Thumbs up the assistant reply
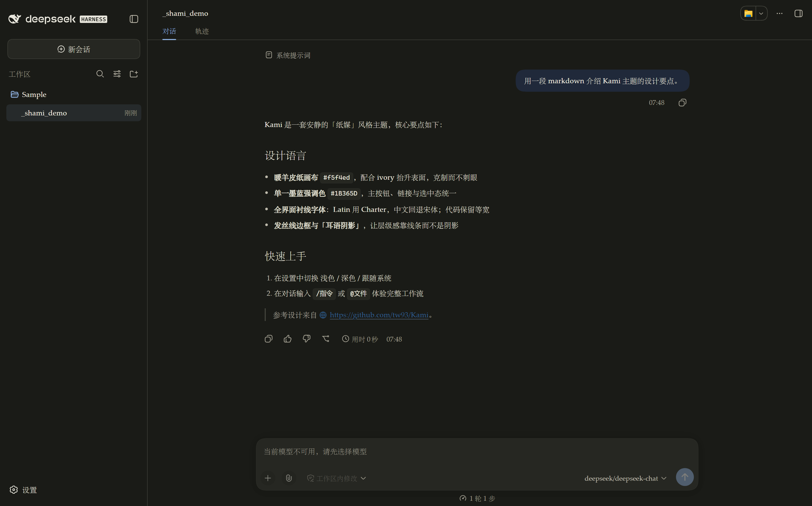812x506 pixels. click(x=288, y=339)
